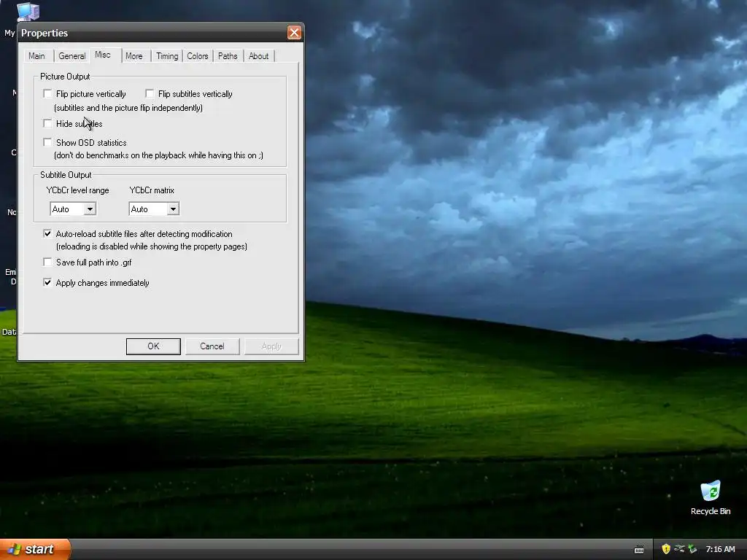The width and height of the screenshot is (747, 560).
Task: Confirm with the OK button
Action: (153, 346)
